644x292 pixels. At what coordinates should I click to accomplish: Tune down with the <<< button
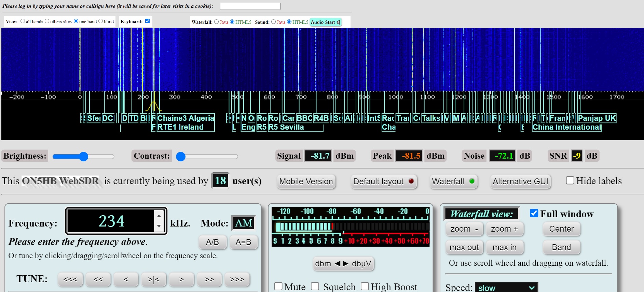tap(70, 279)
